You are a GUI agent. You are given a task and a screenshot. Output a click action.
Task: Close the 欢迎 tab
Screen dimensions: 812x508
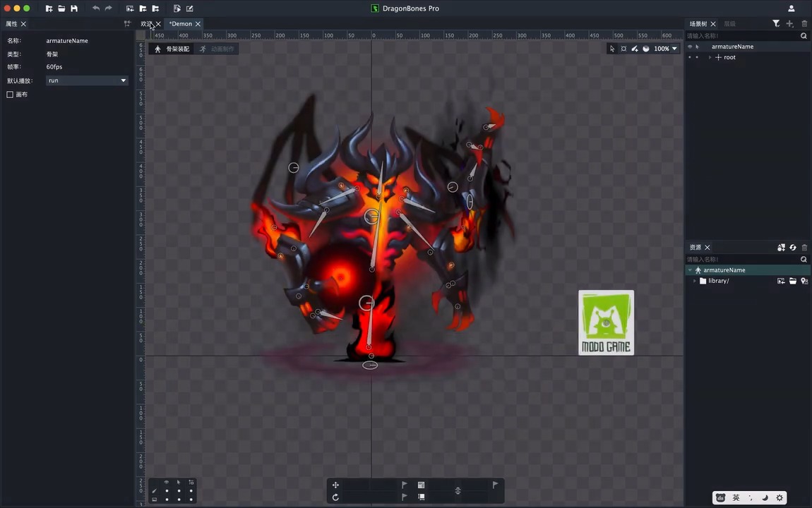coord(158,24)
